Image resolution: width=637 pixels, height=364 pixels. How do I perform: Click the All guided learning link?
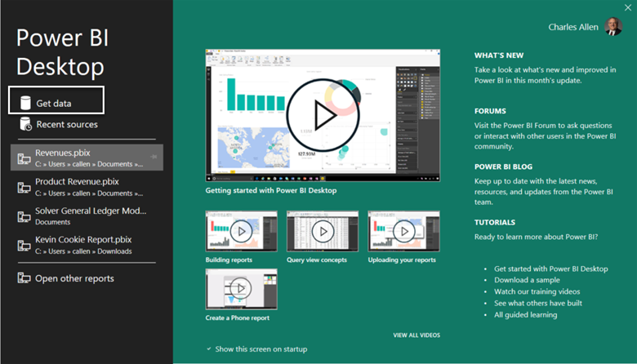point(525,314)
